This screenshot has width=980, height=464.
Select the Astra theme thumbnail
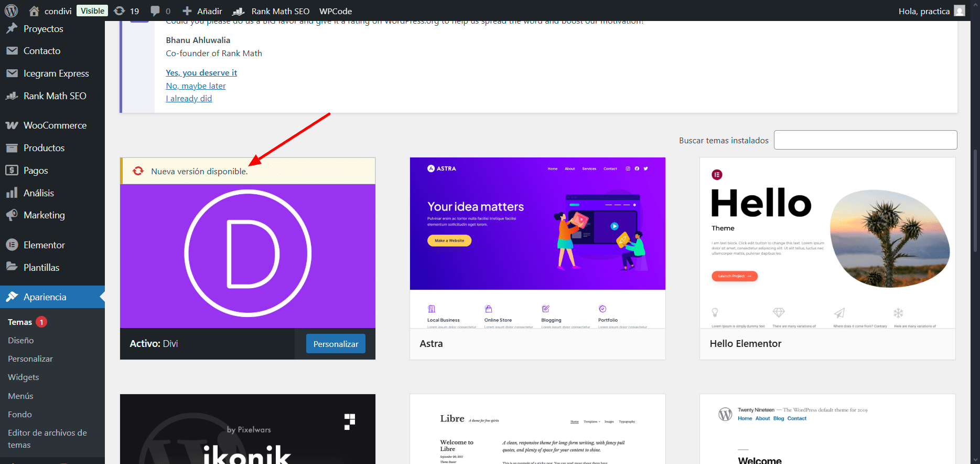click(x=537, y=242)
